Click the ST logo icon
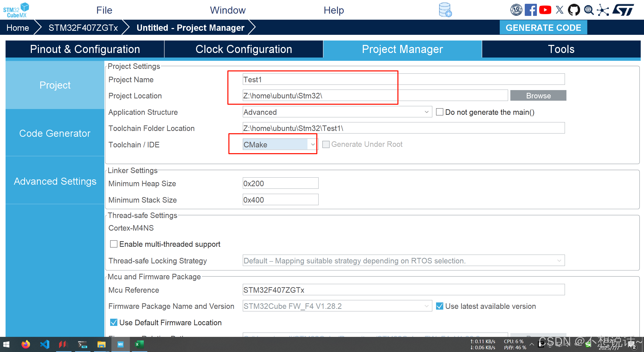Screen dimensions: 644x352 [623, 10]
